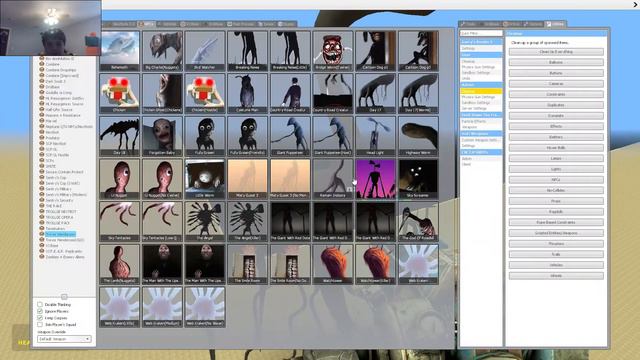Viewport: 640px width, 360px height.
Task: Choose the Head Light NPC icon
Action: tap(376, 136)
